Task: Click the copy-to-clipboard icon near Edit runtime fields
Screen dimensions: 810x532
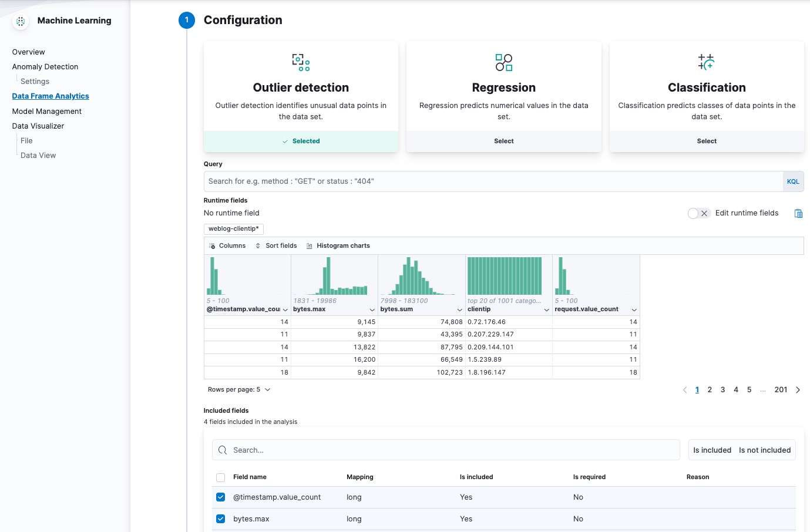Action: point(798,213)
